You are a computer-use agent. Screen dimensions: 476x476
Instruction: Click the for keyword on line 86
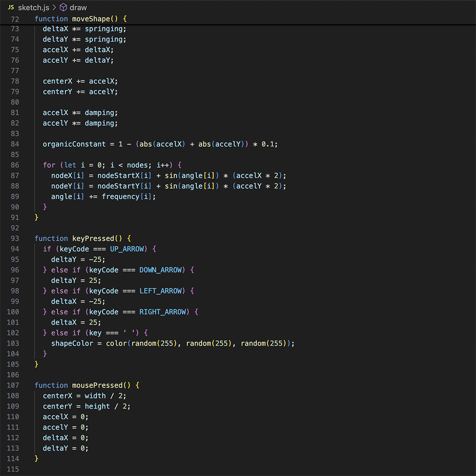[49, 165]
